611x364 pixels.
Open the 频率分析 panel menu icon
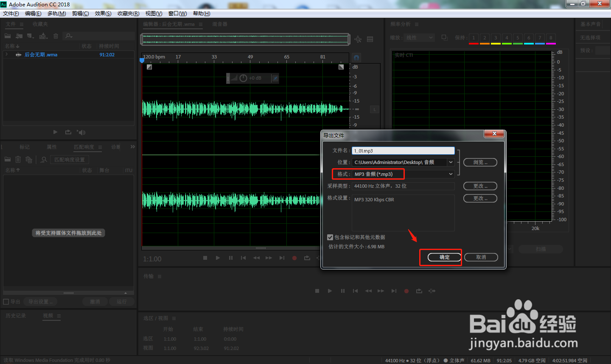[417, 25]
